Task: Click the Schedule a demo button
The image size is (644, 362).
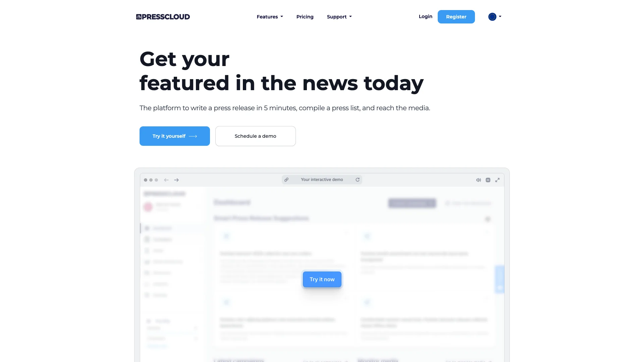Action: 255,136
